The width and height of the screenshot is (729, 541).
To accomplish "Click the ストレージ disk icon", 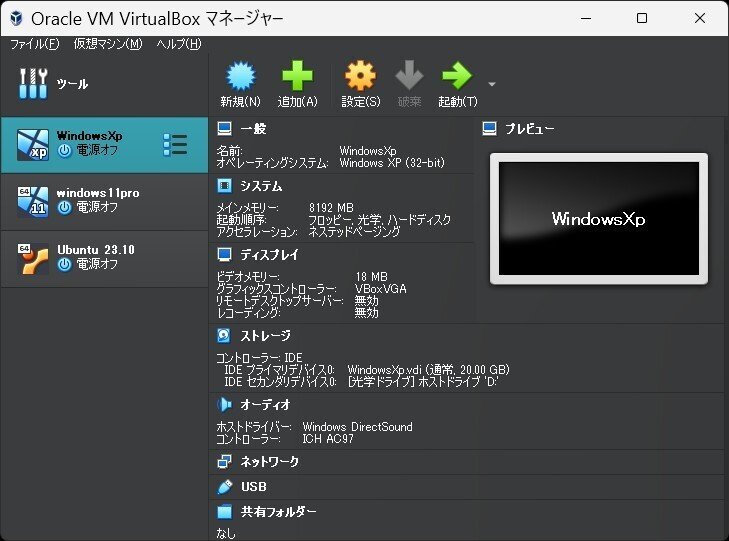I will point(224,336).
